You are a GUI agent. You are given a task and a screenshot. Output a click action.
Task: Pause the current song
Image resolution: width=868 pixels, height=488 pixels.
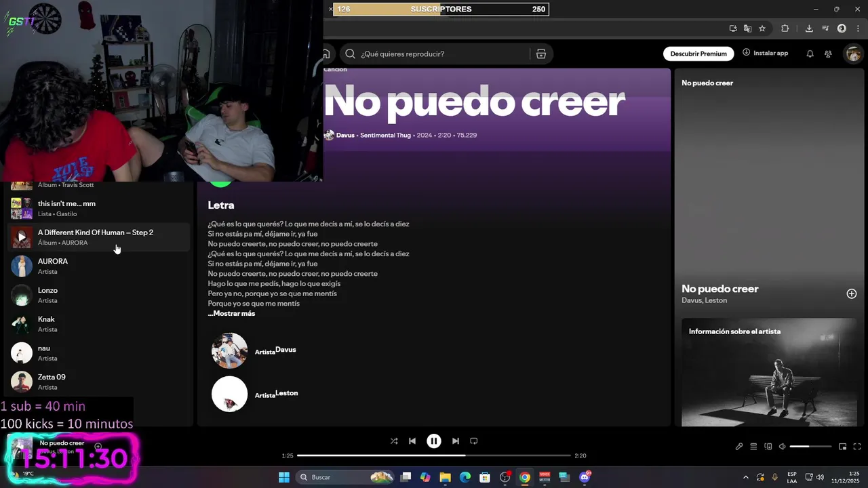tap(434, 441)
